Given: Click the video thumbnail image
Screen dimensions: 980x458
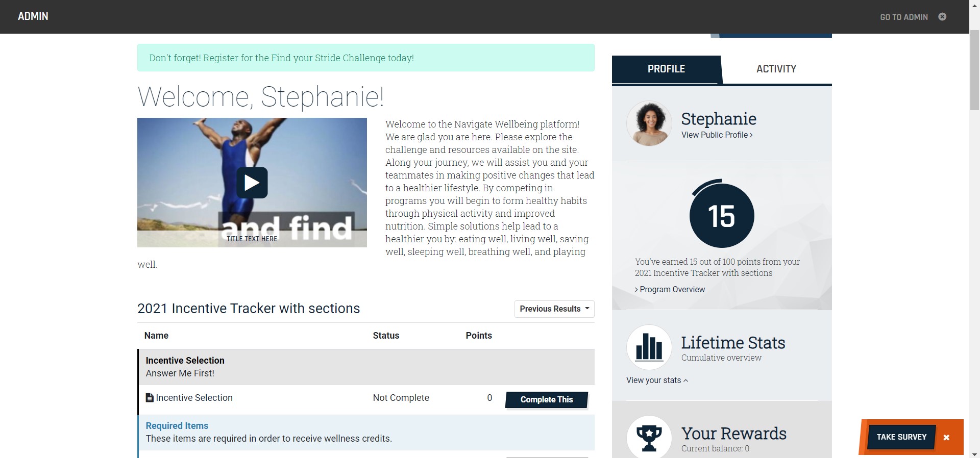Looking at the screenshot, I should point(252,183).
